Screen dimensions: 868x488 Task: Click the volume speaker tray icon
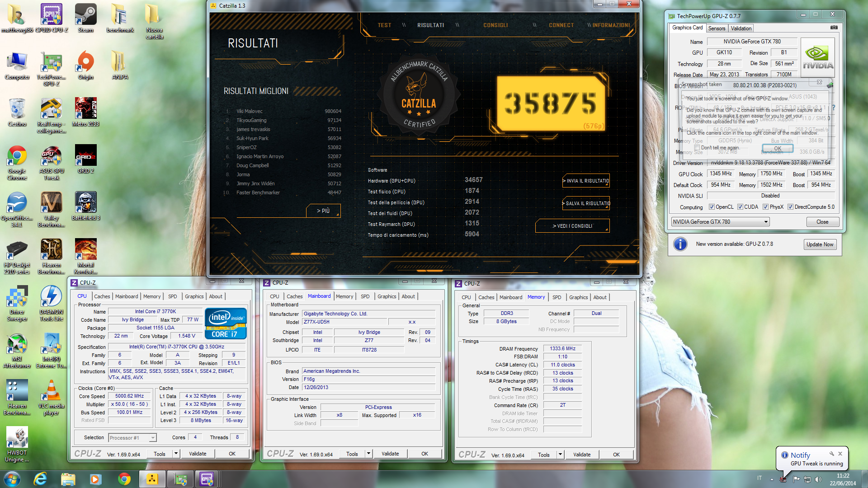click(818, 479)
